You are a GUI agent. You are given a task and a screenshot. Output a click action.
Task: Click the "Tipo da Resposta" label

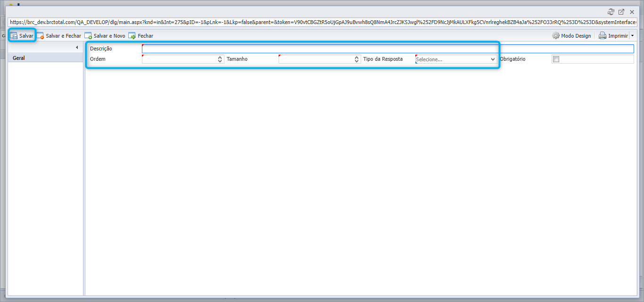(383, 59)
